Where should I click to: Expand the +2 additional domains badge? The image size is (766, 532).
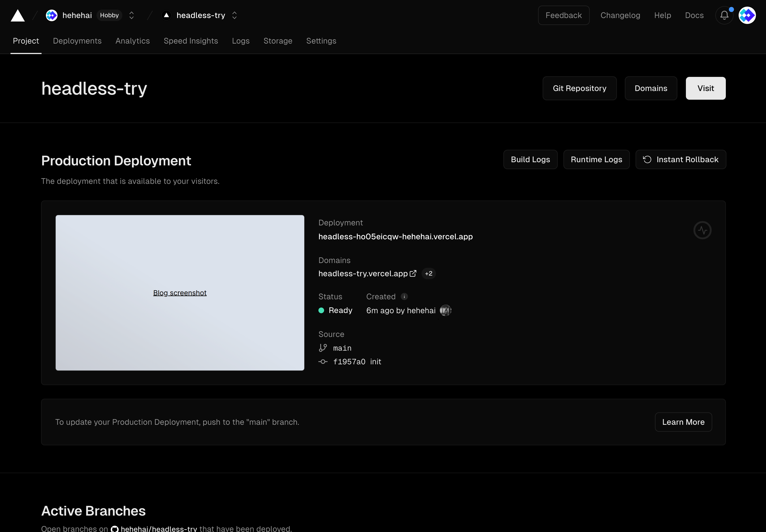pyautogui.click(x=428, y=274)
